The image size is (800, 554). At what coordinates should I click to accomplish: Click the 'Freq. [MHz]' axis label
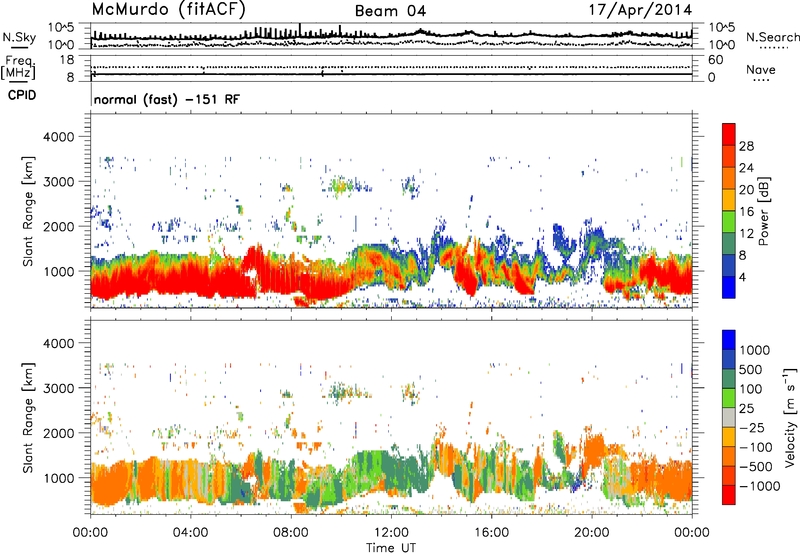[19, 68]
